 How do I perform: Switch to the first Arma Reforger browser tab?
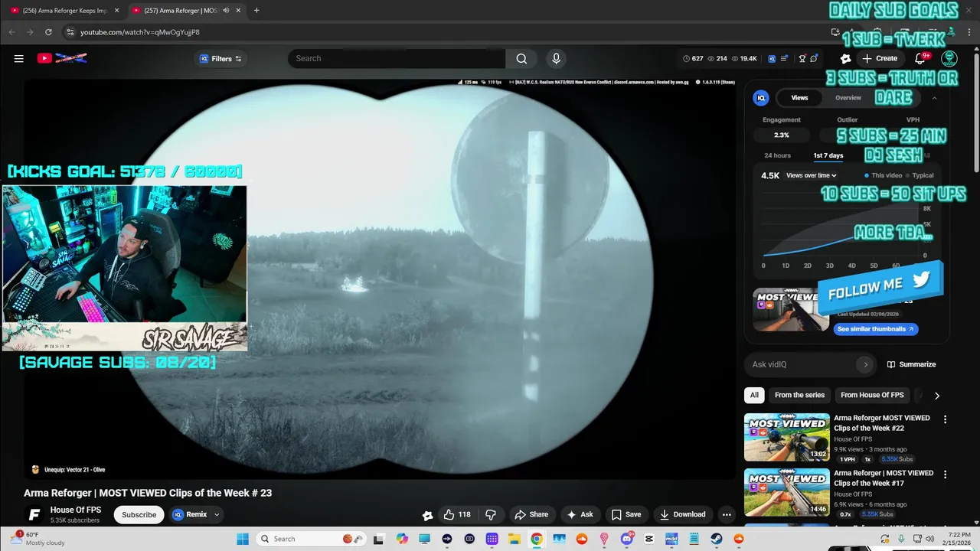click(63, 10)
